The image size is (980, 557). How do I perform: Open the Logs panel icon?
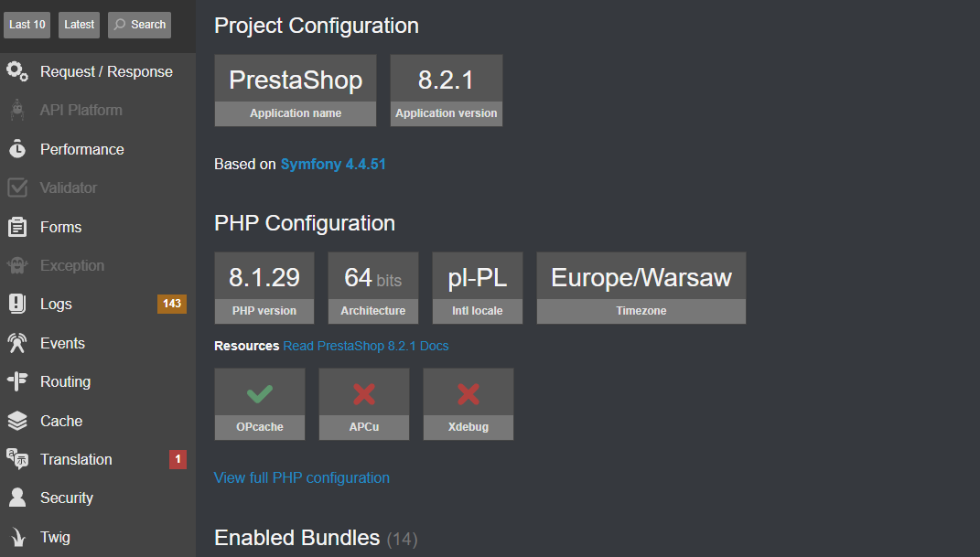point(17,304)
